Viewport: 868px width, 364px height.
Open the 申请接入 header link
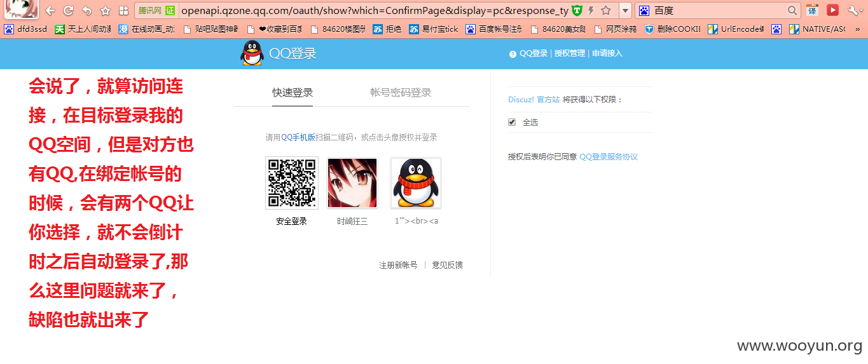(607, 53)
